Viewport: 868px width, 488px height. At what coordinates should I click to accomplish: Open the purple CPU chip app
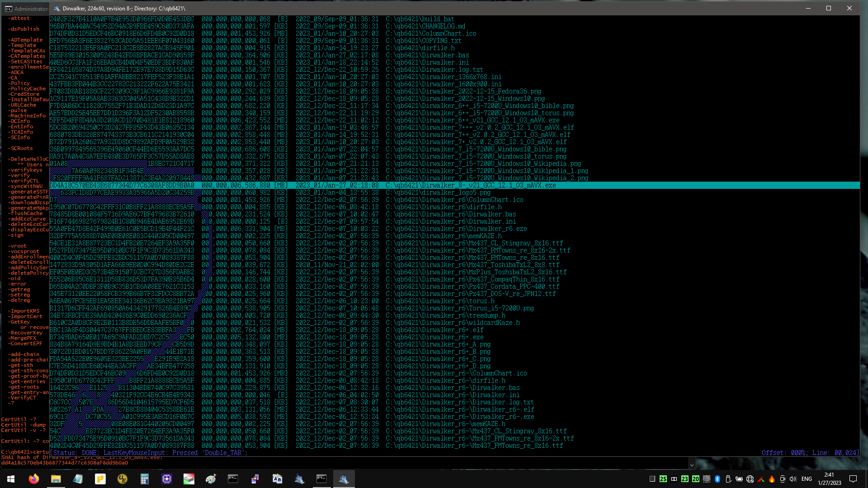(x=167, y=479)
